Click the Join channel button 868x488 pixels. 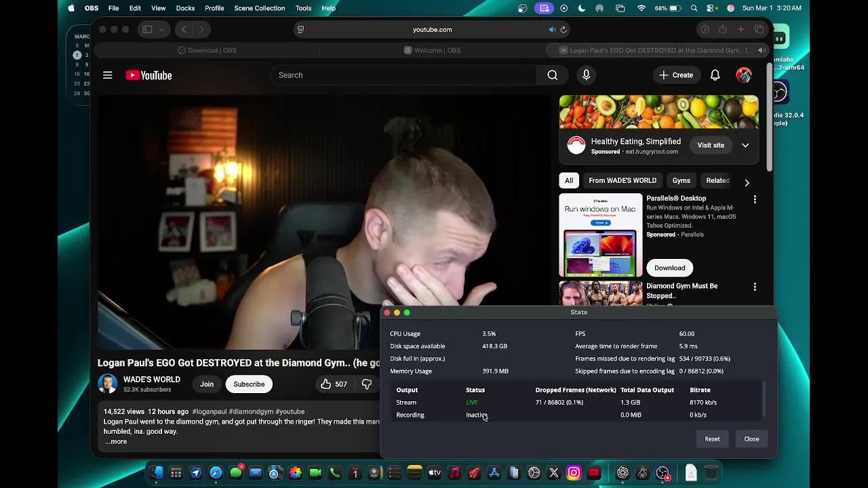click(207, 384)
